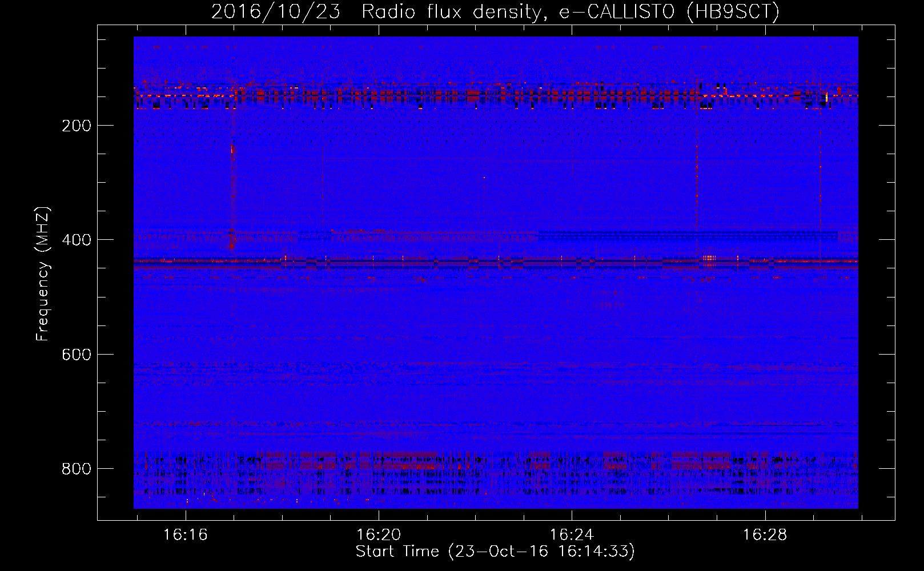The height and width of the screenshot is (571, 924).
Task: Click the 16:24 time tick label
Action: [572, 535]
